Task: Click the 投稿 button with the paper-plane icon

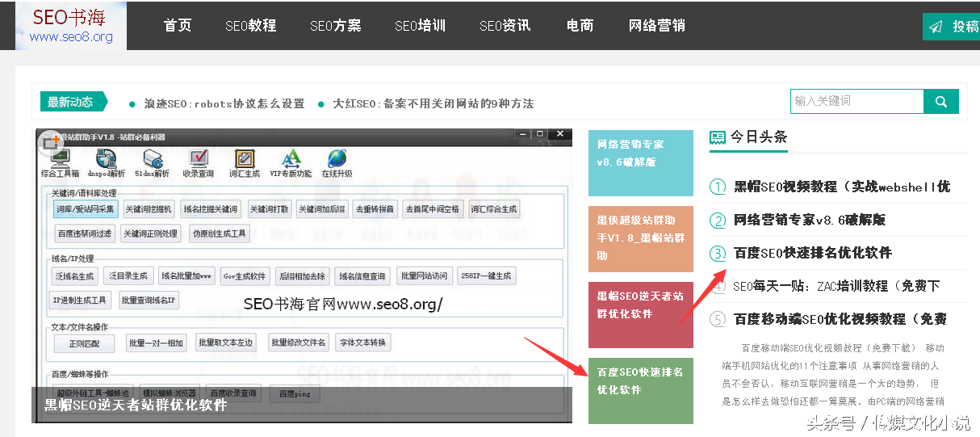Action: click(x=953, y=27)
